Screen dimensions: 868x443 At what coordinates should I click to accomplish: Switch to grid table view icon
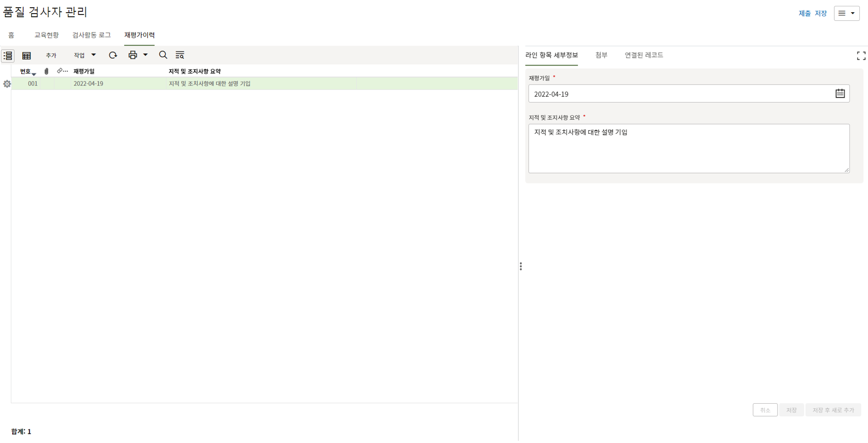[27, 56]
